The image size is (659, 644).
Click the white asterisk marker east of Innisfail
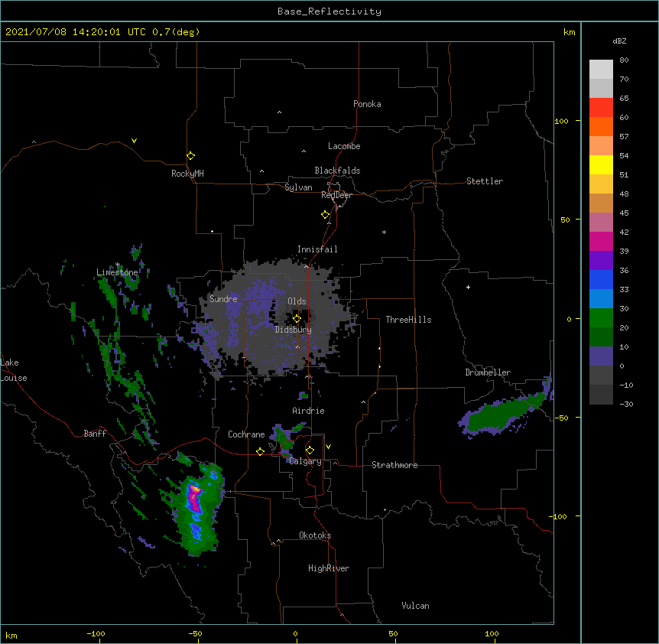click(x=384, y=232)
